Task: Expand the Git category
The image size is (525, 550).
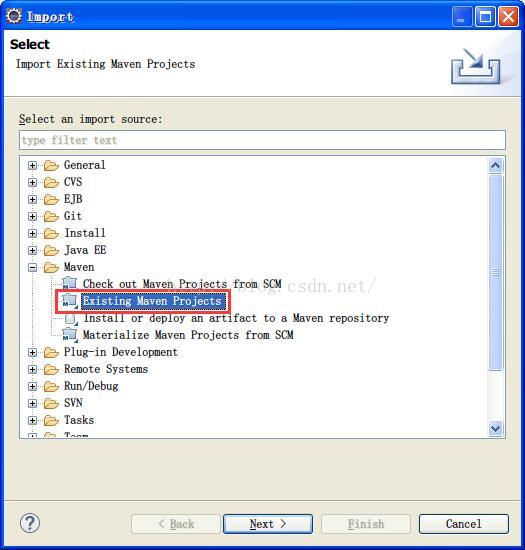Action: coord(32,216)
